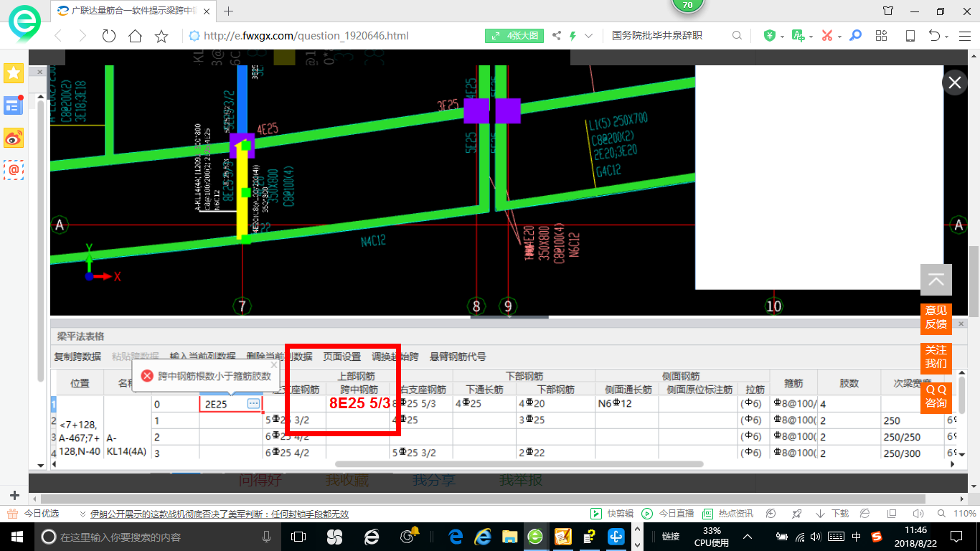The width and height of the screenshot is (980, 551).
Task: Click the blue key password icon
Action: pyautogui.click(x=855, y=35)
